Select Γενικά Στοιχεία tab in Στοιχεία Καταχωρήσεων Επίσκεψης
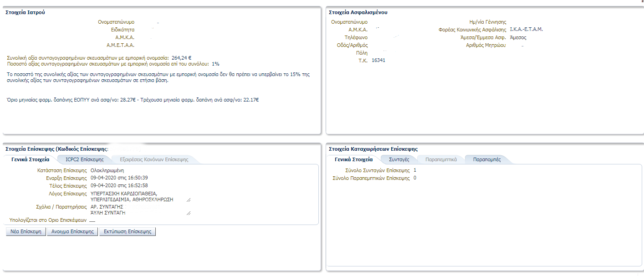644x276 pixels. [x=353, y=159]
